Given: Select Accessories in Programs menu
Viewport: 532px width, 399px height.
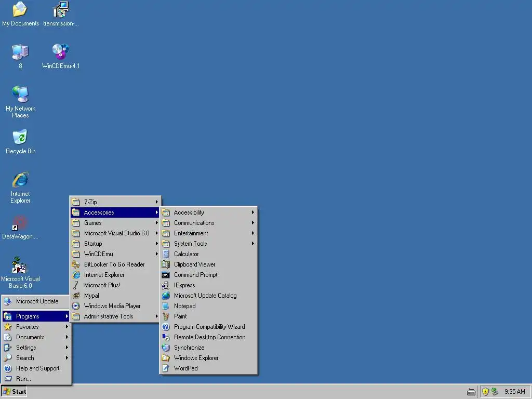Looking at the screenshot, I should click(115, 212).
